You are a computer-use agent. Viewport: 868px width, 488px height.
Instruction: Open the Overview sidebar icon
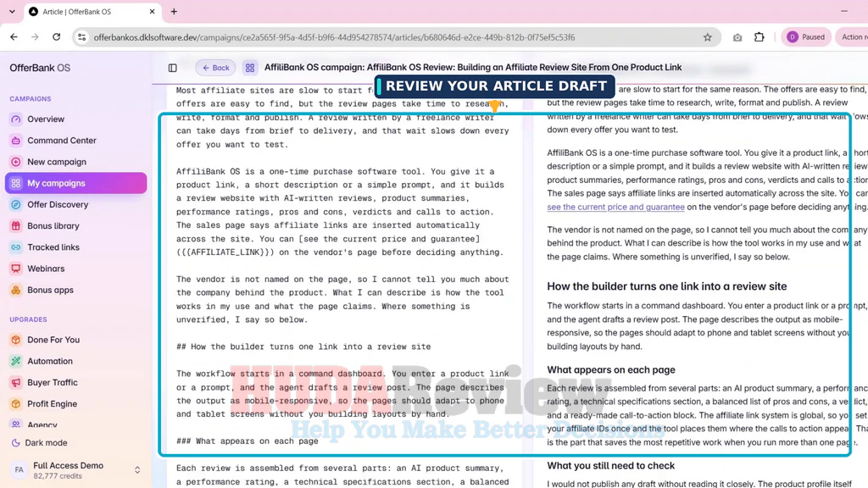(15, 119)
